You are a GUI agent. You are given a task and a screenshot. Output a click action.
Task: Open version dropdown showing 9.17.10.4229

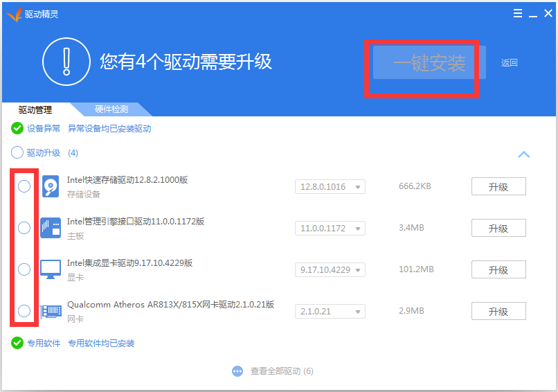click(x=330, y=270)
